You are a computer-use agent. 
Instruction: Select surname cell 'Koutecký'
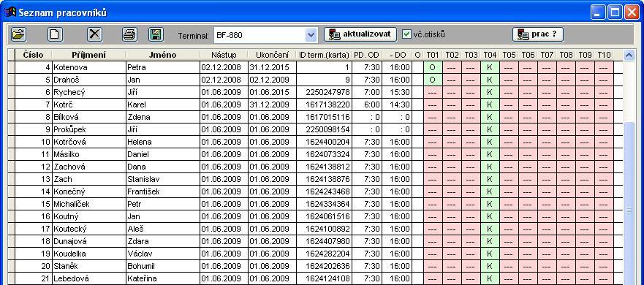tap(88, 229)
